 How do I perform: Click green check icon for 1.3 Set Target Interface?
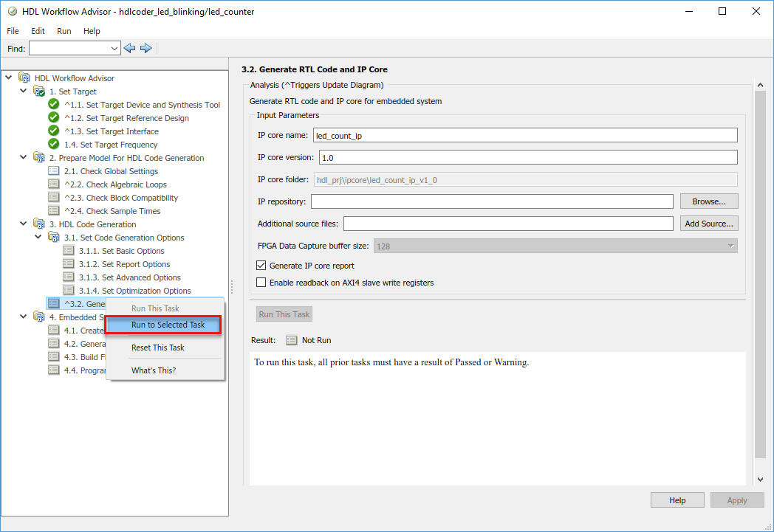pos(54,131)
